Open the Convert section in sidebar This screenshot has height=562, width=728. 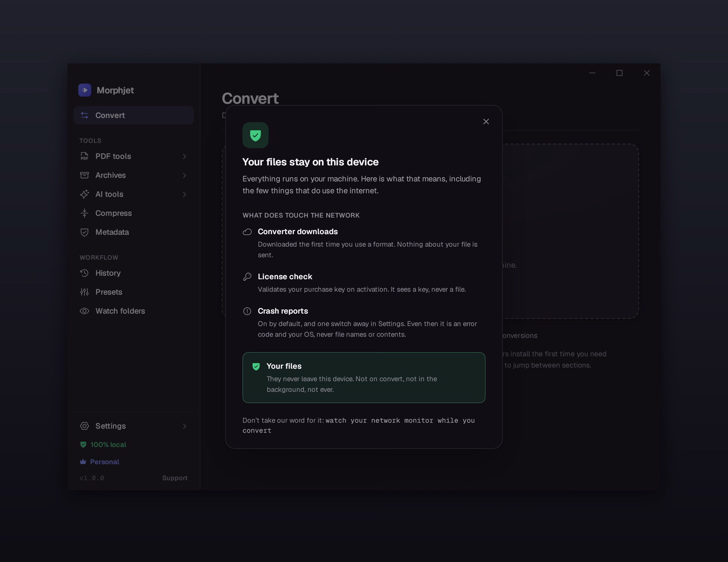(x=134, y=115)
